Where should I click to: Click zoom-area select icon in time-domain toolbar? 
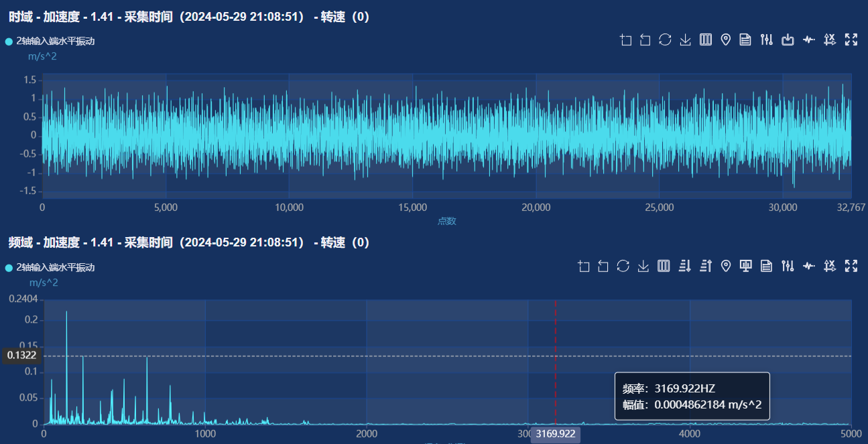click(x=626, y=40)
